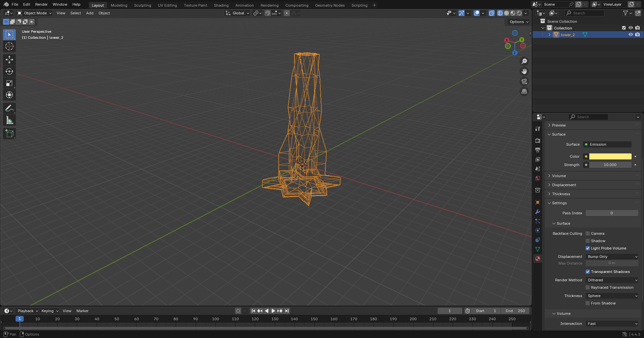The image size is (644, 338).
Task: Switch to the Geometry Nodes tab
Action: point(330,5)
